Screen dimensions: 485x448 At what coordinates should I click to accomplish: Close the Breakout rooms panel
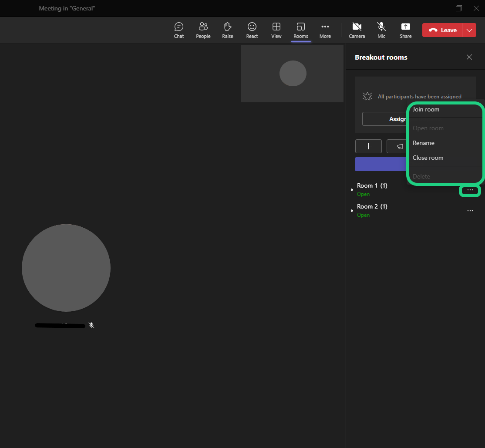coord(469,57)
